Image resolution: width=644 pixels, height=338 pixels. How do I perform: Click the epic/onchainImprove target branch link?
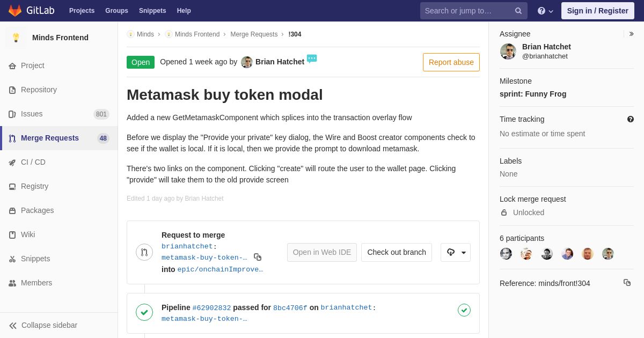(x=220, y=269)
